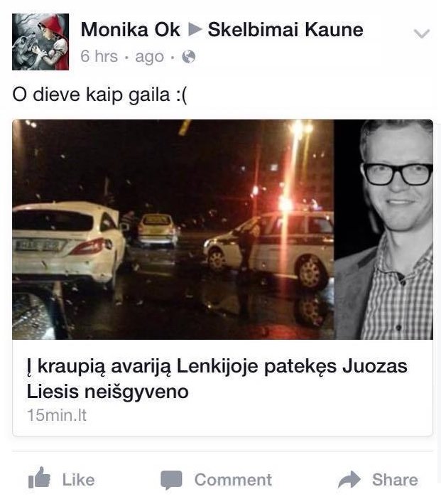Select the 'Like' text label
Viewport: 441px width, 504px height.
(78, 480)
